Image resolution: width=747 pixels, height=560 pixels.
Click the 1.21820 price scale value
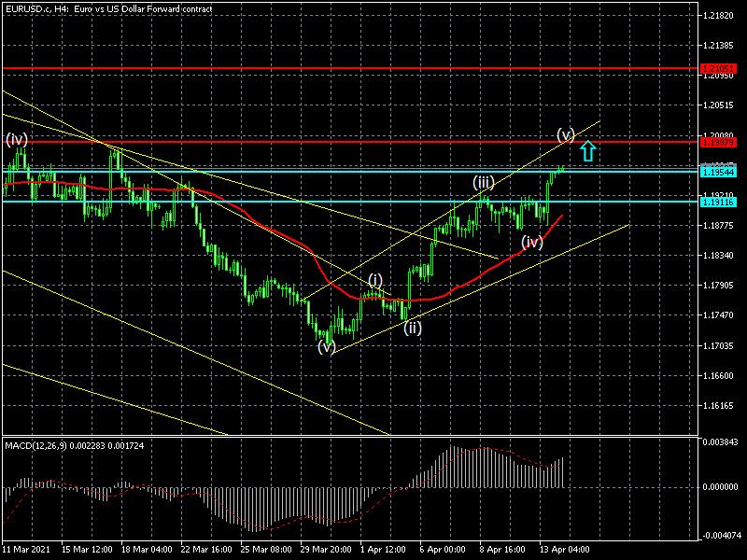(x=718, y=16)
